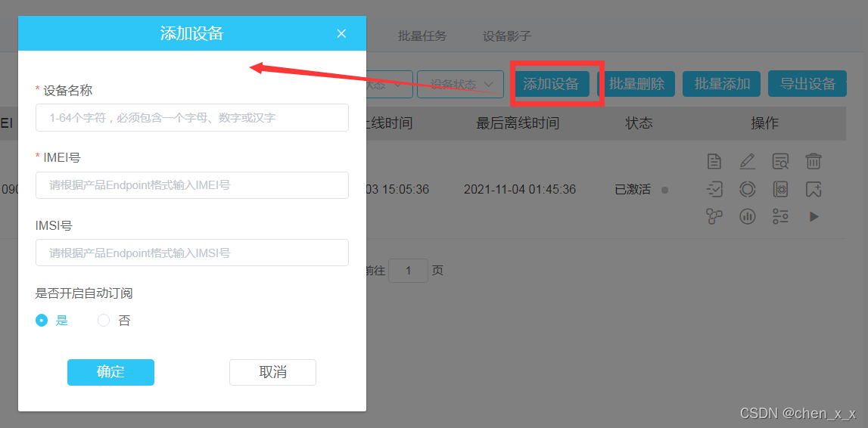
Task: Focus the IMEI号 input field
Action: (192, 185)
